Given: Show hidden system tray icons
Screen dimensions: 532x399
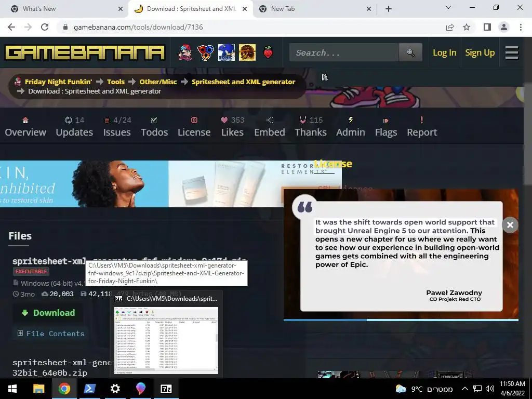Looking at the screenshot, I should (x=465, y=389).
